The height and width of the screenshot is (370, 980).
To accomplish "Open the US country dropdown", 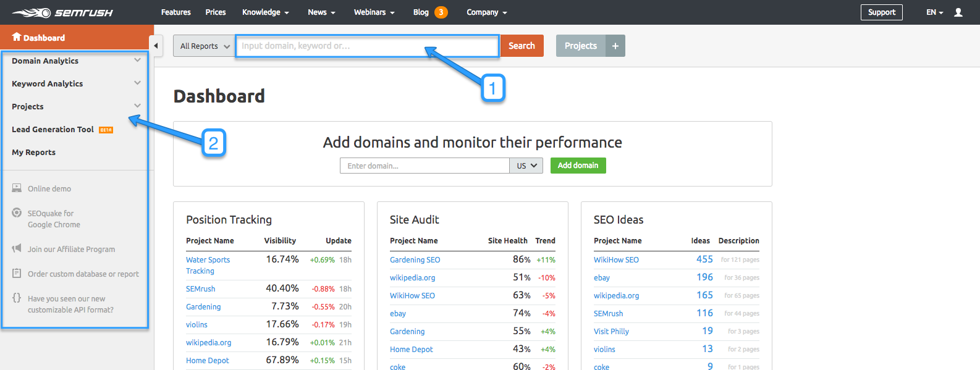I will [x=526, y=166].
